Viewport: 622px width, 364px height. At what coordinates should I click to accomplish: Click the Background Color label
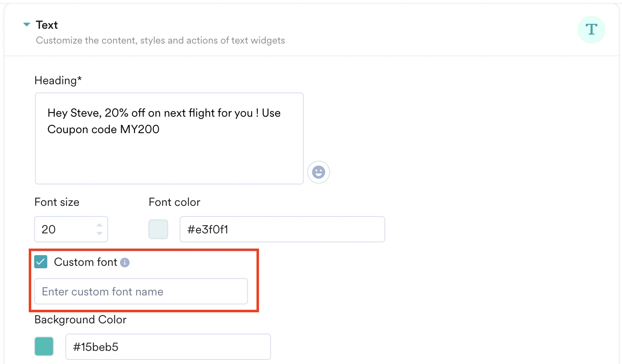[x=80, y=320]
